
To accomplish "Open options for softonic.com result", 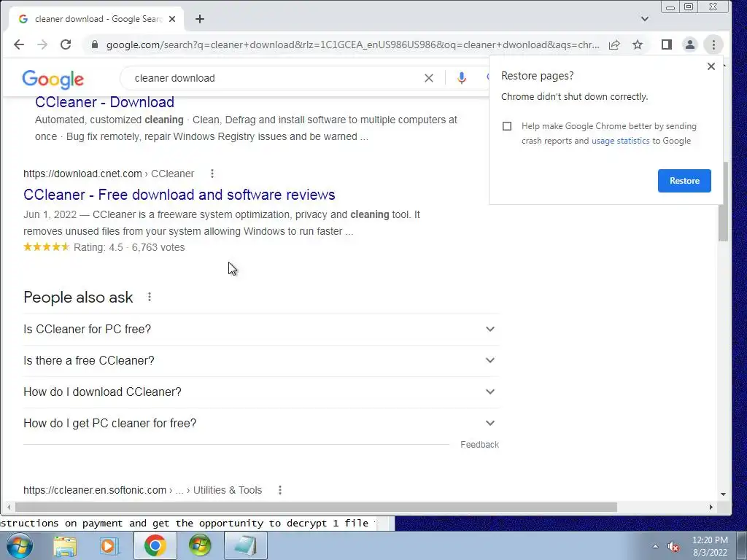I will pyautogui.click(x=280, y=490).
